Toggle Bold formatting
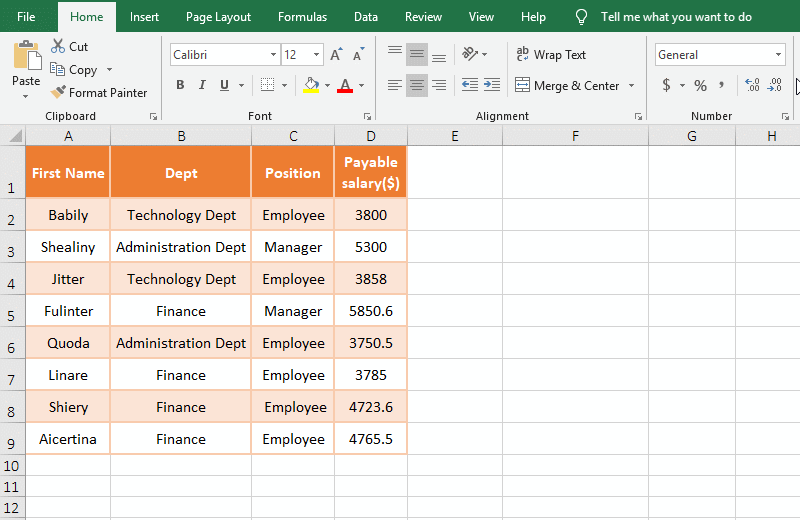This screenshot has width=800, height=520. pos(180,86)
